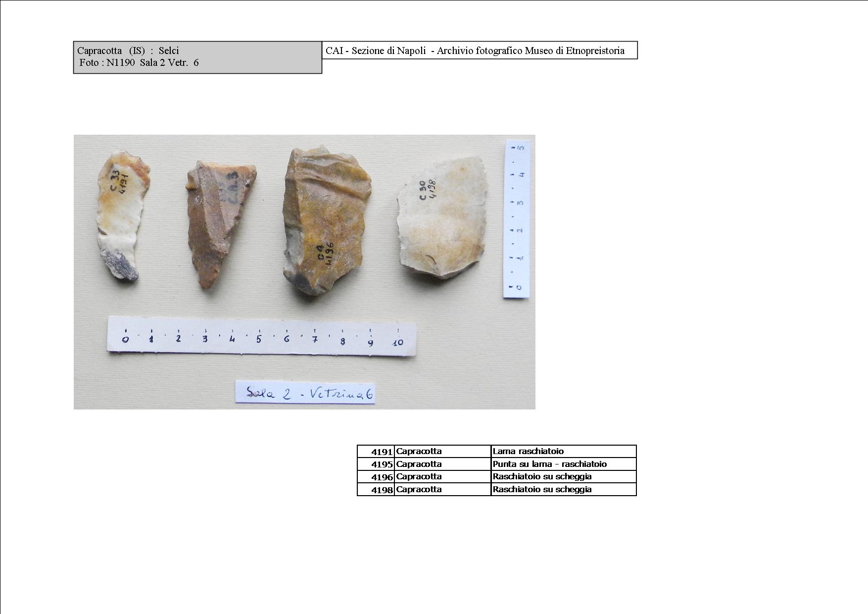Image resolution: width=868 pixels, height=614 pixels.
Task: Click 'Capracotta' cell in row 4195
Action: click(x=443, y=464)
